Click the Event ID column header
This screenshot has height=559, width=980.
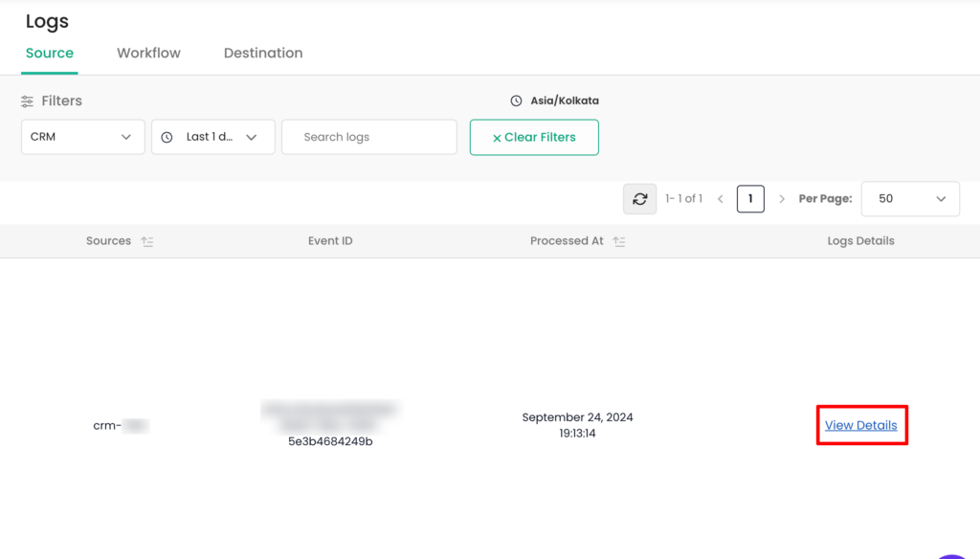tap(330, 240)
